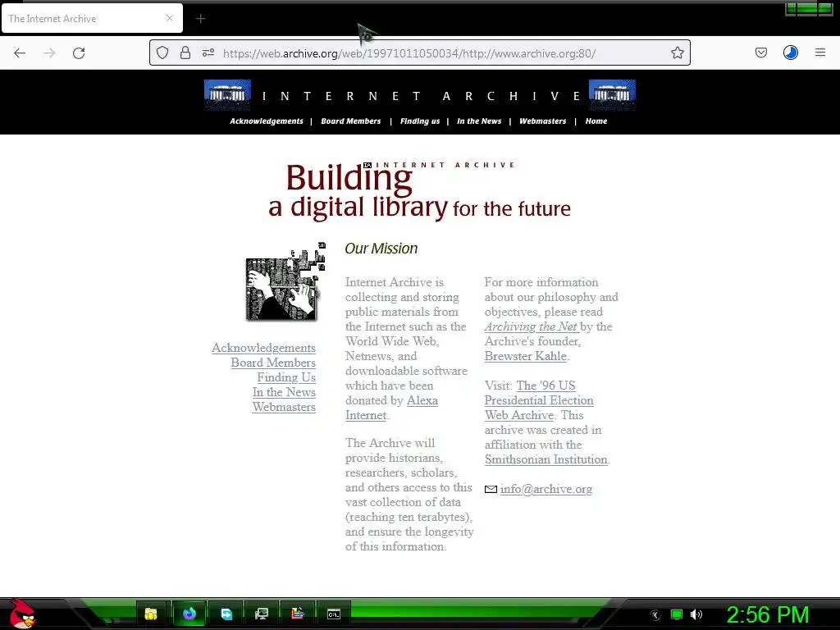The height and width of the screenshot is (630, 840).
Task: Click the broken image icon near Building
Action: (x=367, y=165)
